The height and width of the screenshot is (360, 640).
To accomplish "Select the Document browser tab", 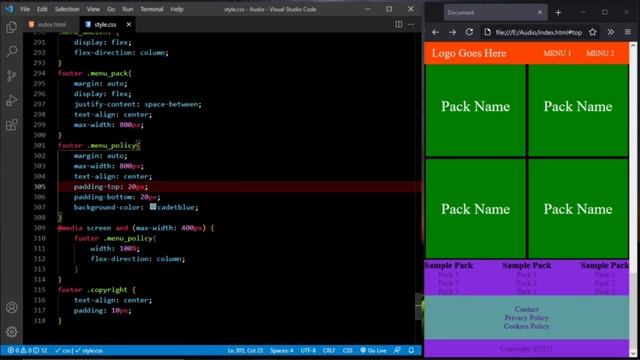I will point(495,13).
